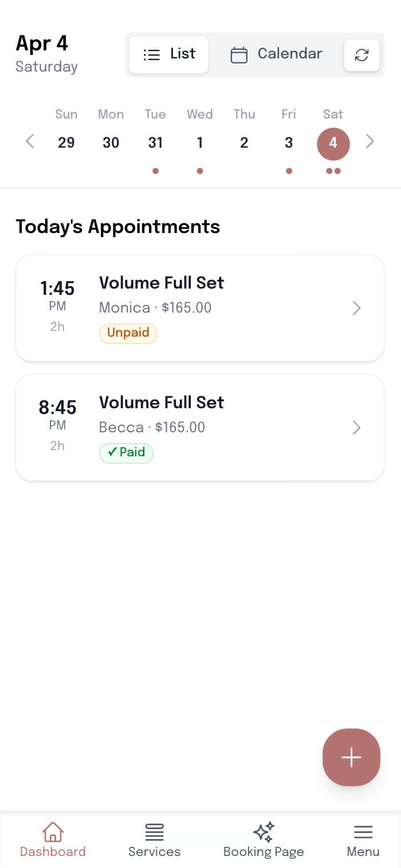Select Friday 3 in week strip

pyautogui.click(x=289, y=143)
